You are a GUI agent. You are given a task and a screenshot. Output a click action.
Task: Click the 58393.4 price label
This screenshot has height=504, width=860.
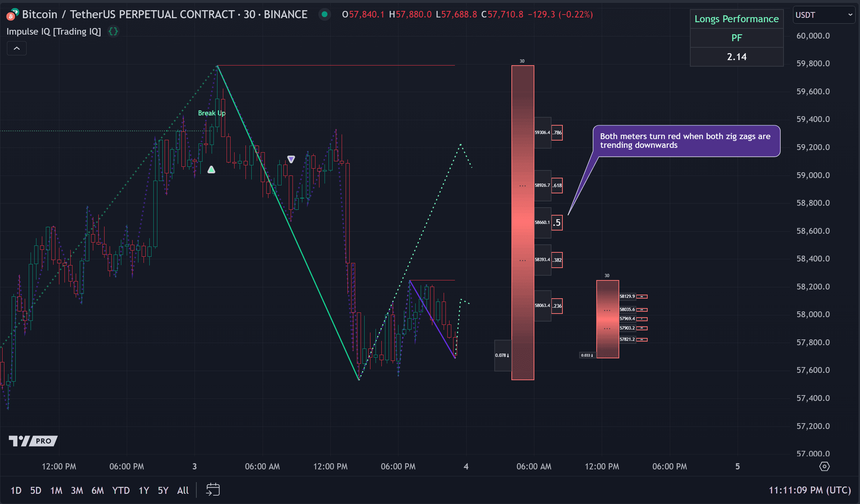click(542, 260)
